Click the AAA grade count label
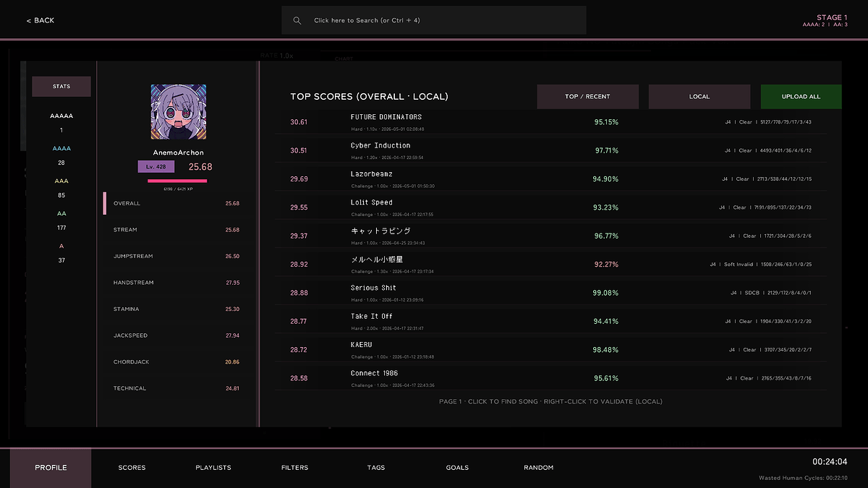 coord(61,181)
